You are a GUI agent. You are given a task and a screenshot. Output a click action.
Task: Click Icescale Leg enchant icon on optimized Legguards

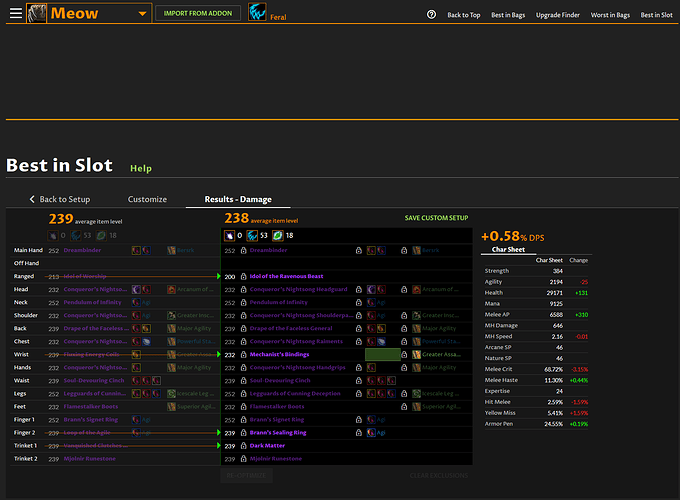[416, 393]
